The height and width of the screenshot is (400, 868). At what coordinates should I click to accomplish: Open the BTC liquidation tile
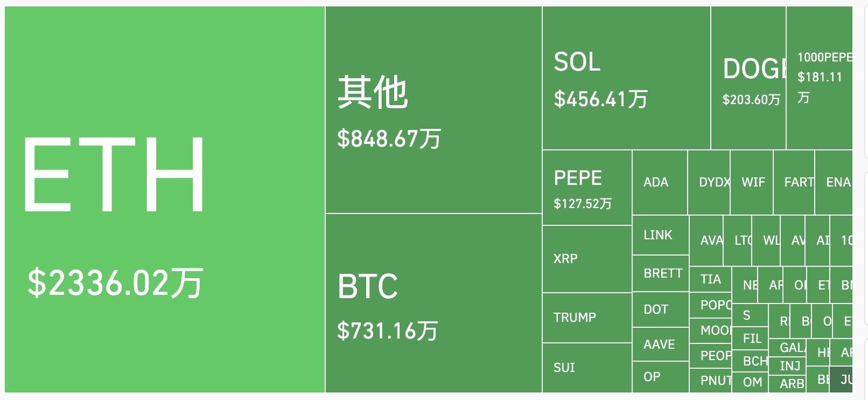tap(433, 303)
